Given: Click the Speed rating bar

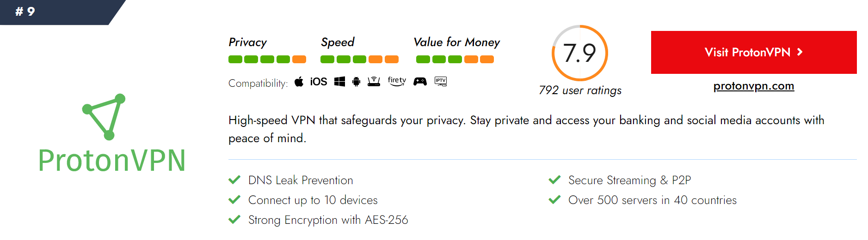Looking at the screenshot, I should 359,59.
